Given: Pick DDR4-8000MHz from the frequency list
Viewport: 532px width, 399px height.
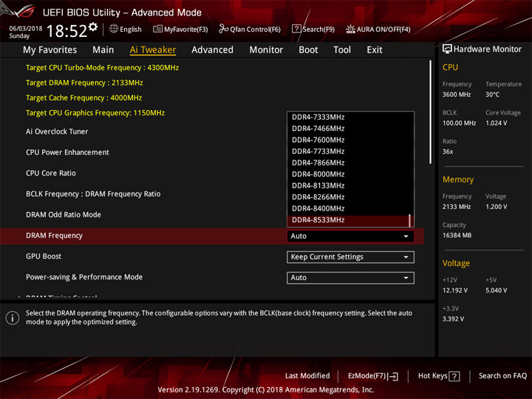Looking at the screenshot, I should click(x=350, y=174).
